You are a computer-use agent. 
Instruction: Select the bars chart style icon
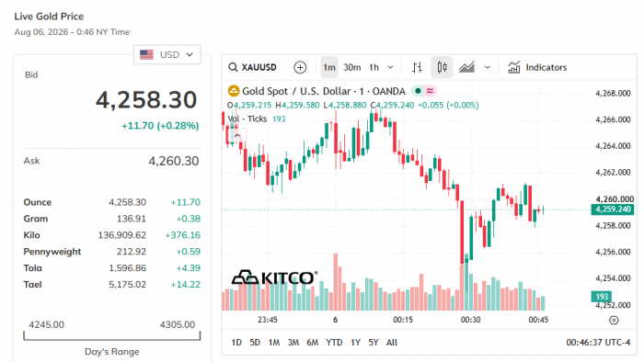point(418,67)
